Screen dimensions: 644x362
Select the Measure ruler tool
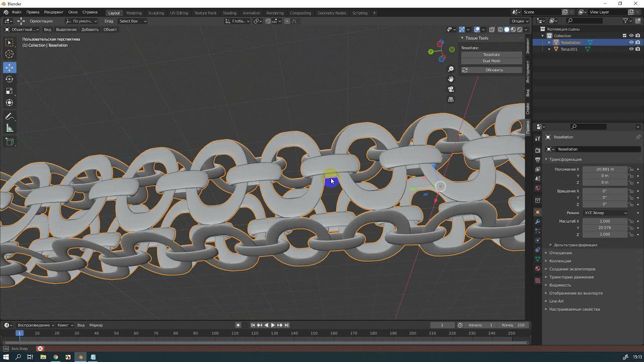[x=10, y=129]
